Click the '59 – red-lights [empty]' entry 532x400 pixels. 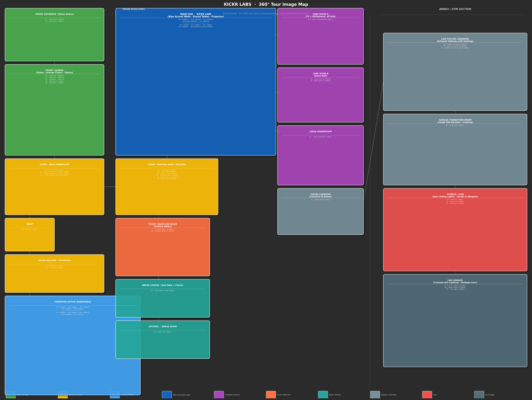coord(455,289)
